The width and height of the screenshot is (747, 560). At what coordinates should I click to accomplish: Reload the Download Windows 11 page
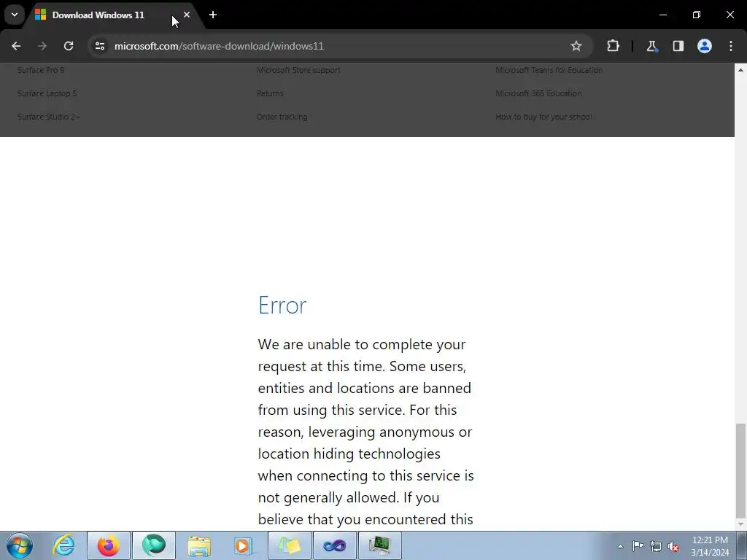point(69,46)
